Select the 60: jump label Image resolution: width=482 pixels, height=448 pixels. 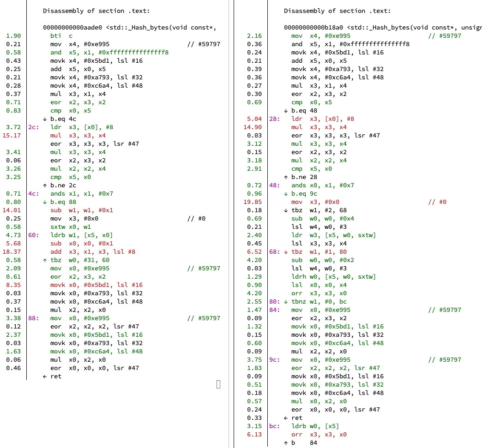[x=33, y=235]
